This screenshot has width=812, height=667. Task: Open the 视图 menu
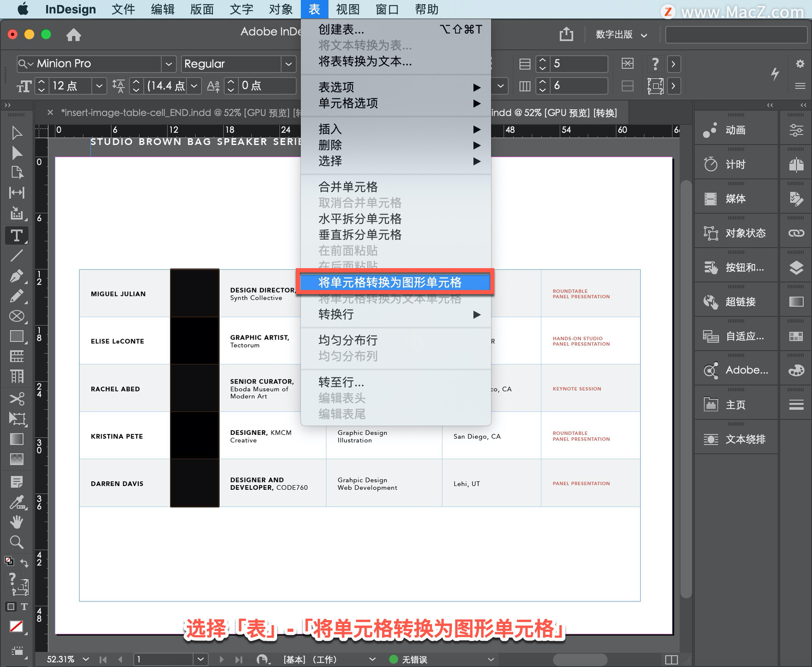347,9
